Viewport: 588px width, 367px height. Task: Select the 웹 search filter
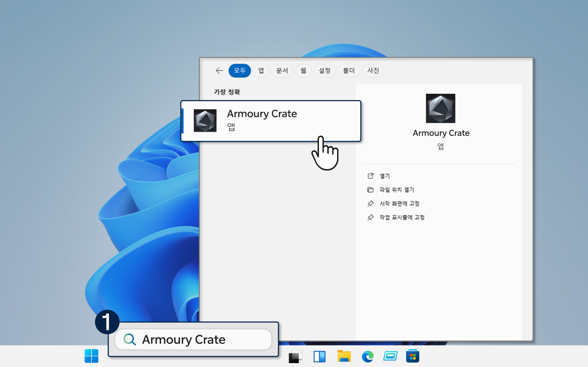click(303, 70)
